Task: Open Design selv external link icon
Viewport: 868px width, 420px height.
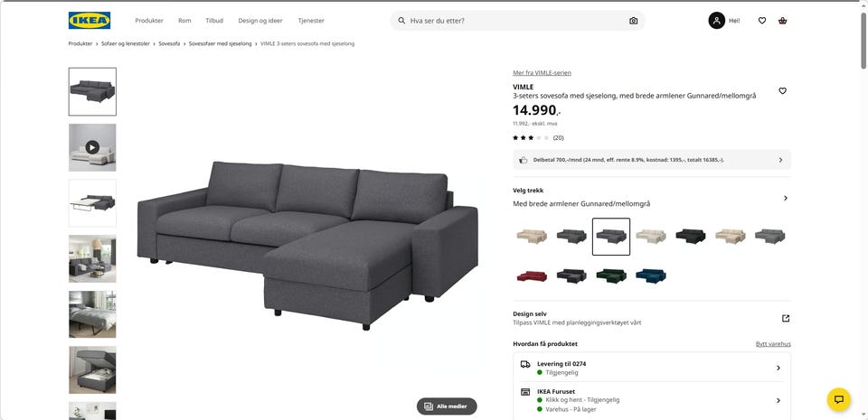Action: point(785,318)
